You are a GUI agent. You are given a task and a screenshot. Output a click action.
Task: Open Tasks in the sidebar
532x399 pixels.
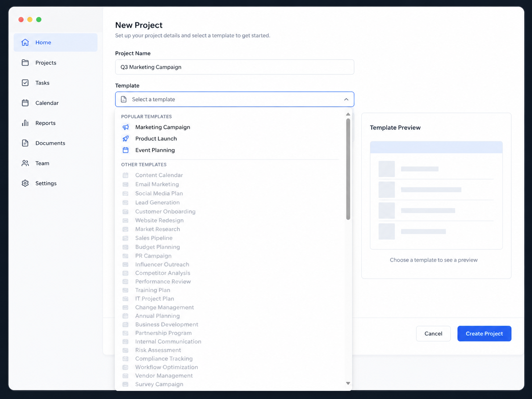(x=55, y=83)
